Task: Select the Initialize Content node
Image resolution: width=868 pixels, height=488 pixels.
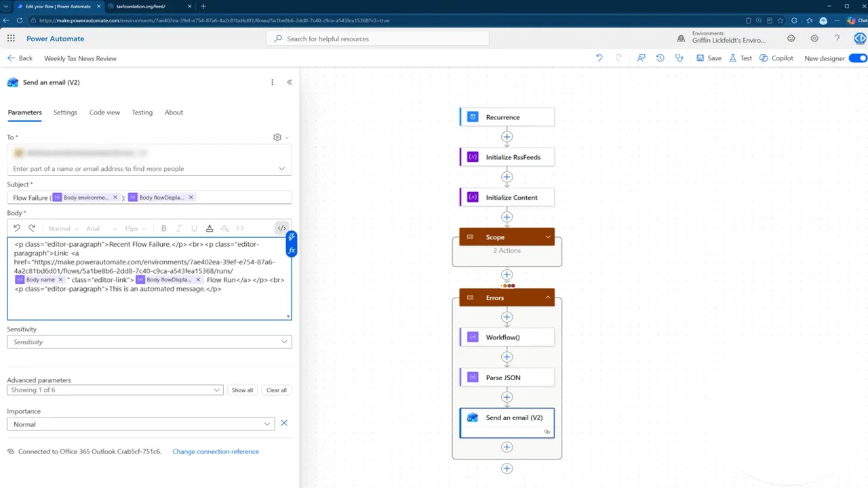Action: [x=507, y=197]
